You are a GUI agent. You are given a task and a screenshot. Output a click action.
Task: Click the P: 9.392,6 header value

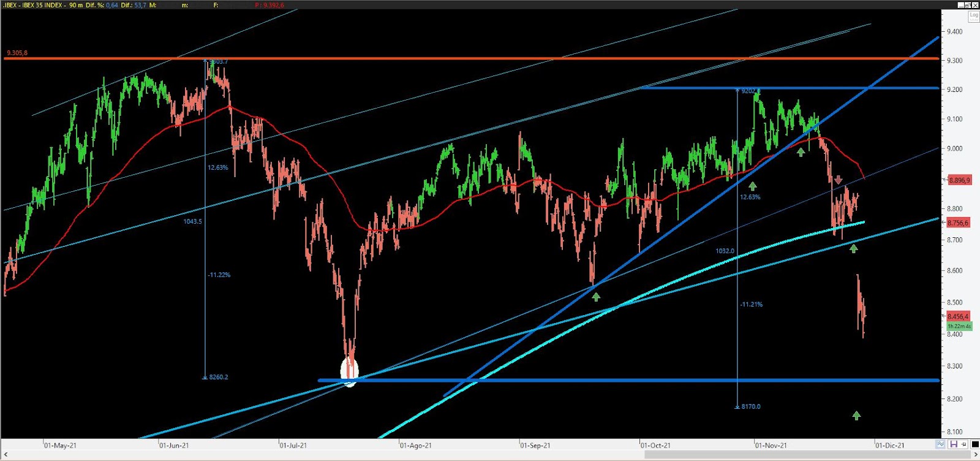tap(269, 5)
